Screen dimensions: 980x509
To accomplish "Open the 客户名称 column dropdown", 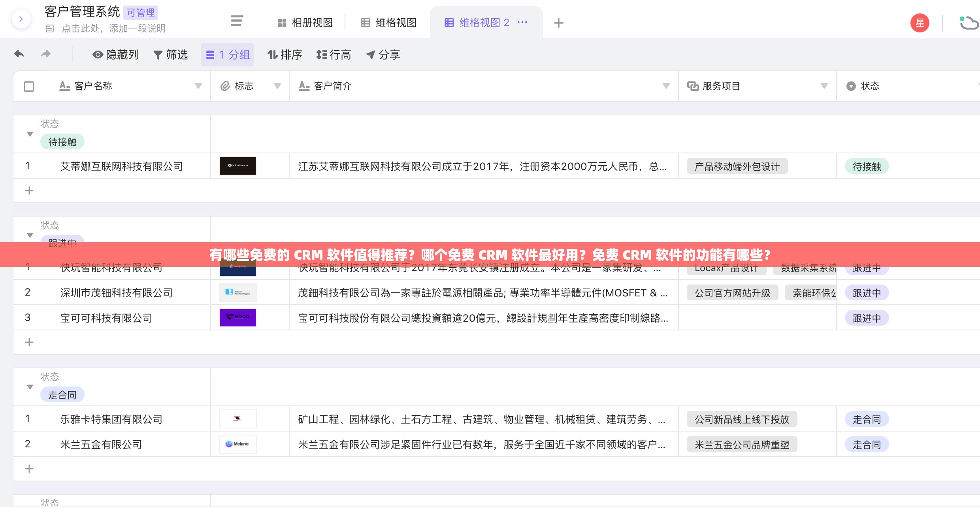I will tap(198, 86).
